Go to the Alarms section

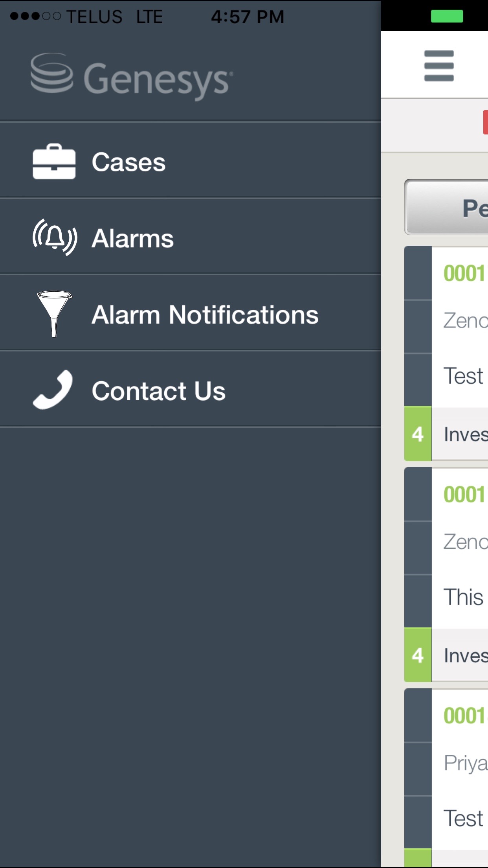click(x=132, y=238)
